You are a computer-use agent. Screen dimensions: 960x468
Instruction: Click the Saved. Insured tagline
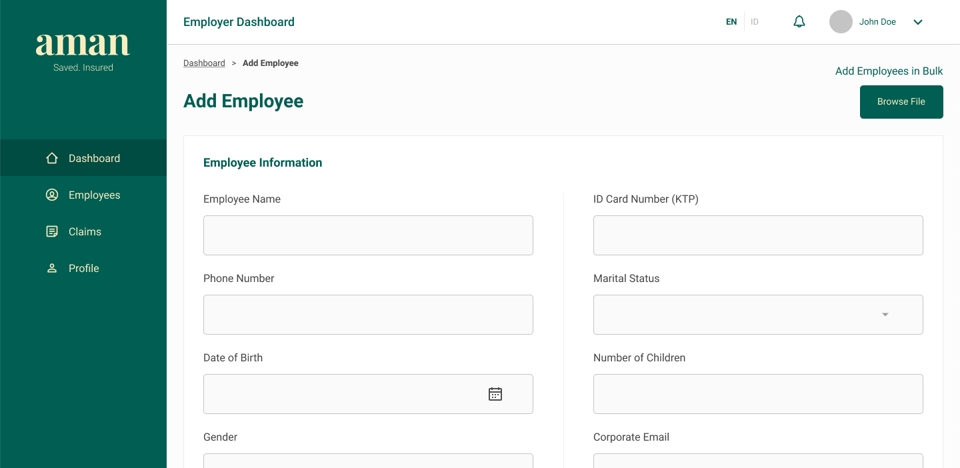click(83, 67)
